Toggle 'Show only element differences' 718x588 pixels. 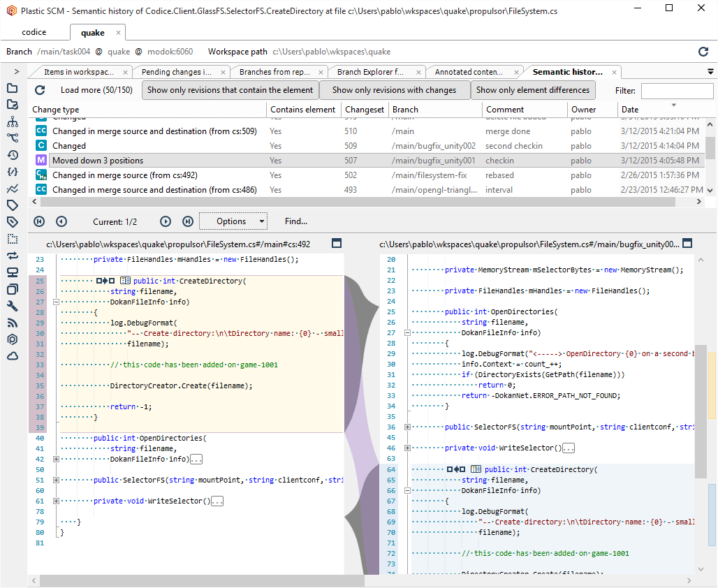(x=533, y=90)
